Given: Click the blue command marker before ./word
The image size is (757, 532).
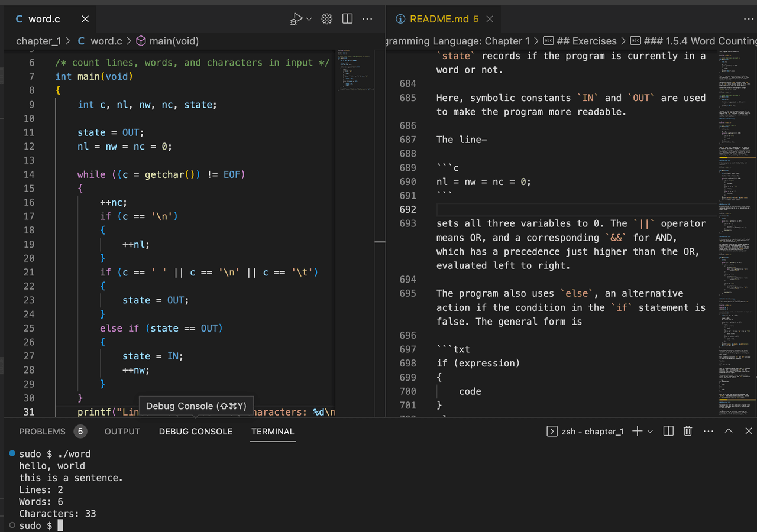Looking at the screenshot, I should (12, 453).
